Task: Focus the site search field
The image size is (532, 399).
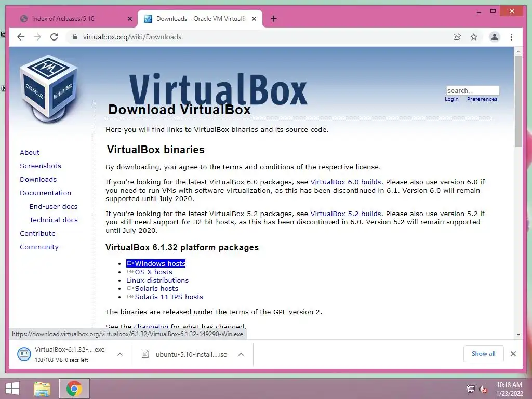Action: [x=473, y=90]
